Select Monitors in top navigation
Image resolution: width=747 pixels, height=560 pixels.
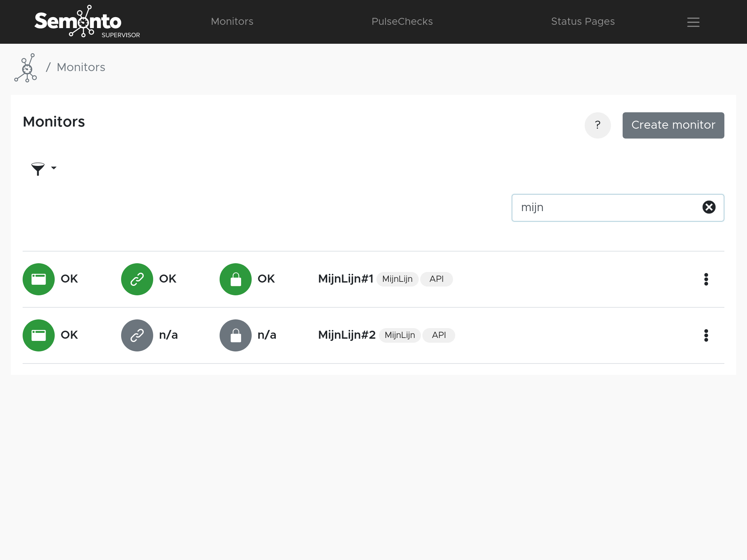[x=232, y=22]
